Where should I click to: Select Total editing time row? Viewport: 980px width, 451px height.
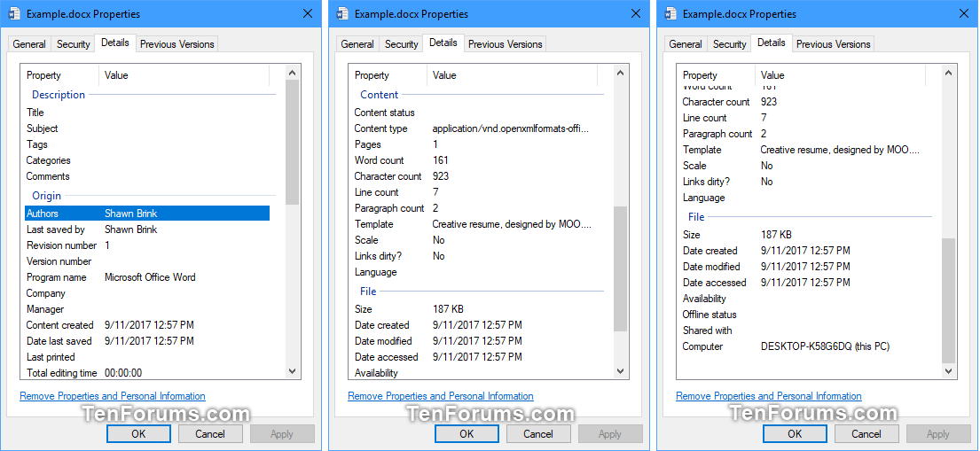coord(147,373)
